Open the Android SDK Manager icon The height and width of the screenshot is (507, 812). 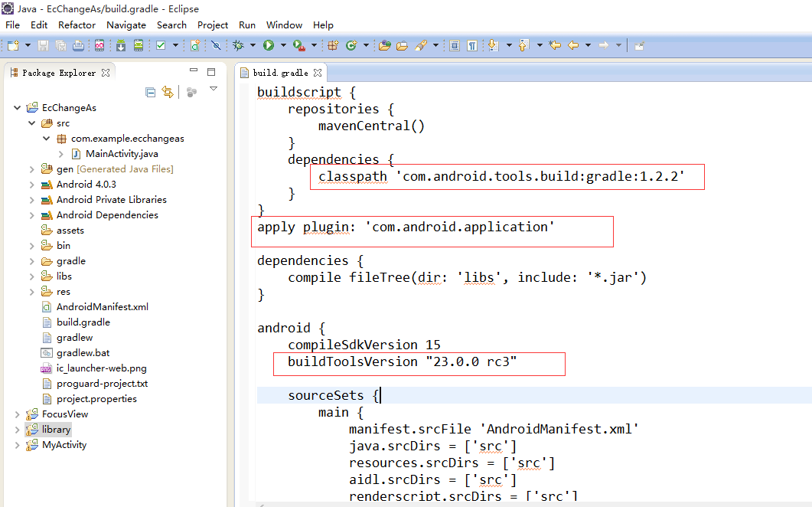click(121, 46)
